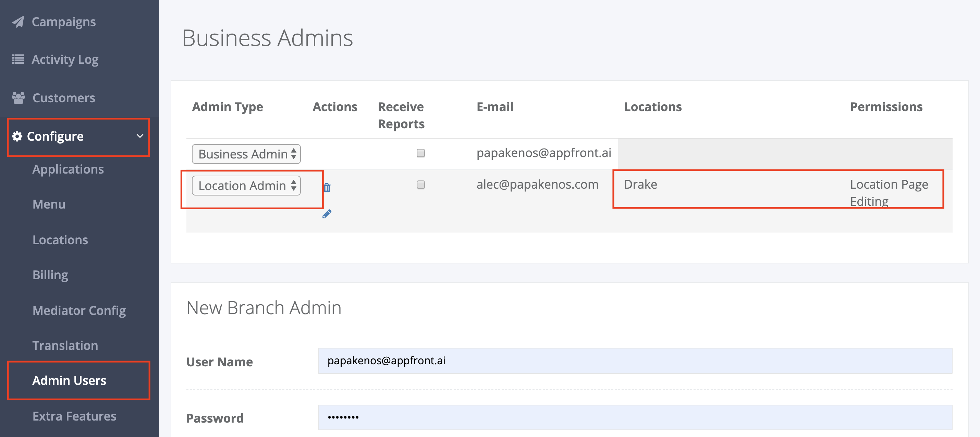Click the alec@papakenos.com e-mail cell
This screenshot has height=437, width=980.
pyautogui.click(x=537, y=185)
